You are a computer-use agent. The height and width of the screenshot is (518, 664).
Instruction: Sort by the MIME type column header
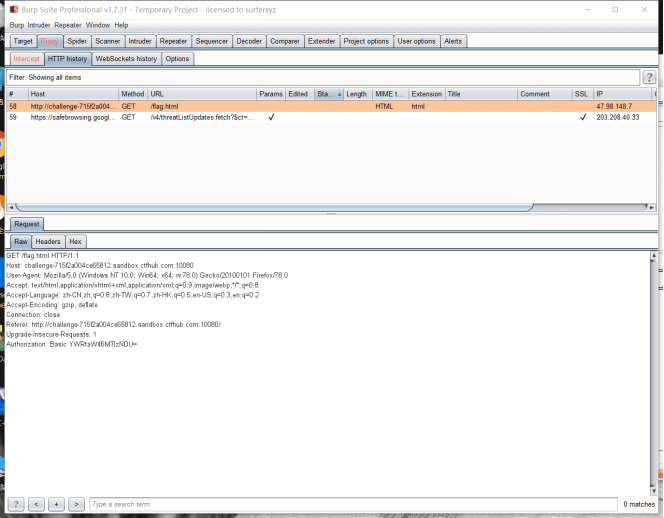click(x=390, y=94)
